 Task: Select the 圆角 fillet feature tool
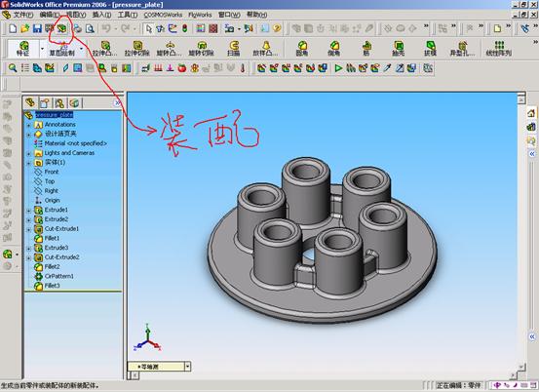[302, 48]
